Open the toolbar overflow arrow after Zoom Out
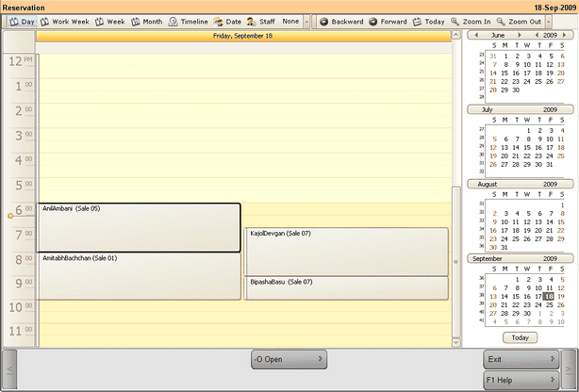The height and width of the screenshot is (392, 579). point(549,21)
